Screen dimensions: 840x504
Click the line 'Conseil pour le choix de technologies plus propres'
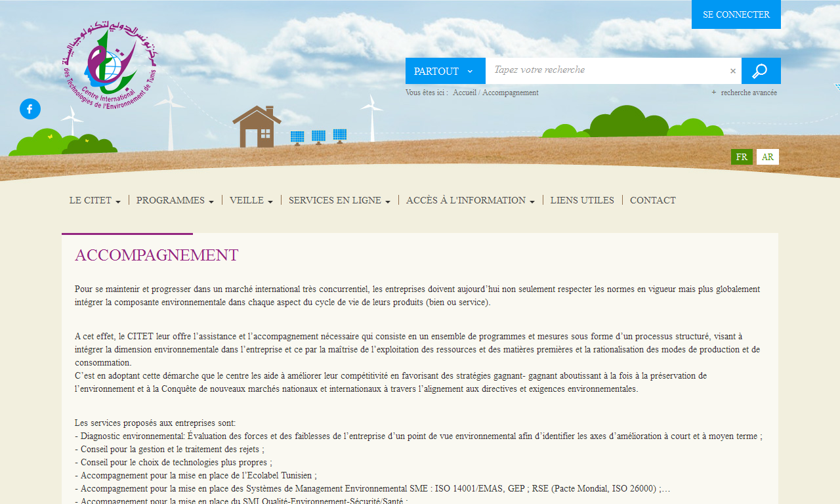click(x=173, y=463)
